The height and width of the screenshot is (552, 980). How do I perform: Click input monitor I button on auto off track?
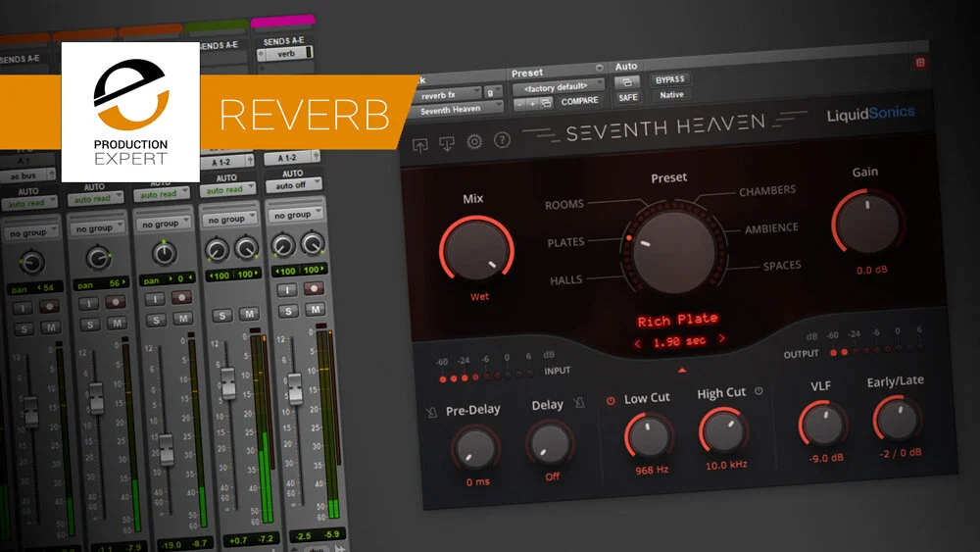point(287,290)
